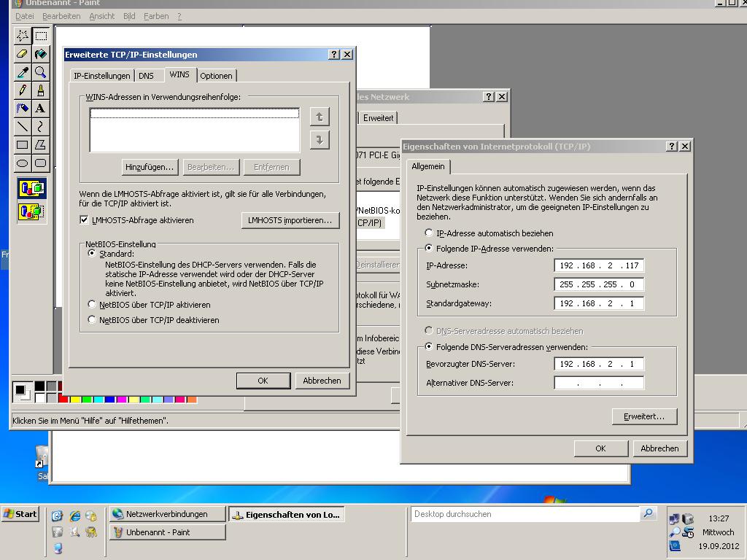Open the Optionen tab

(216, 76)
